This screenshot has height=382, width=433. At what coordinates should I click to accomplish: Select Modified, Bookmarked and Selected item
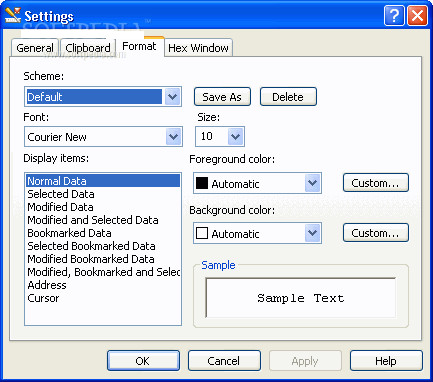pyautogui.click(x=103, y=272)
